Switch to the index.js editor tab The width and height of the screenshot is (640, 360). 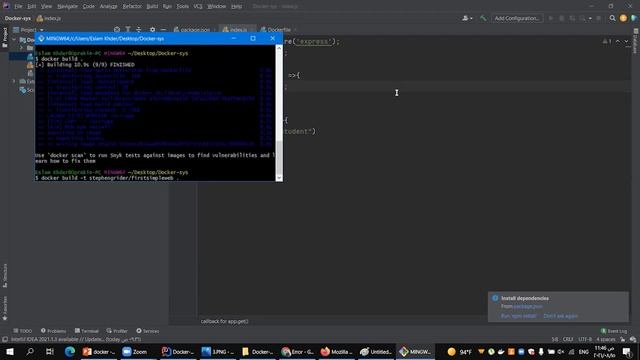click(237, 30)
